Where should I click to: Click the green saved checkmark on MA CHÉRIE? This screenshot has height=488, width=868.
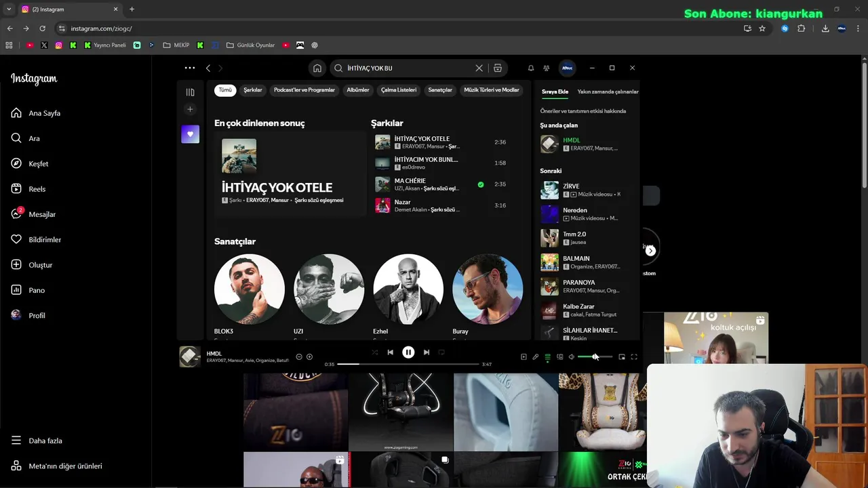481,184
